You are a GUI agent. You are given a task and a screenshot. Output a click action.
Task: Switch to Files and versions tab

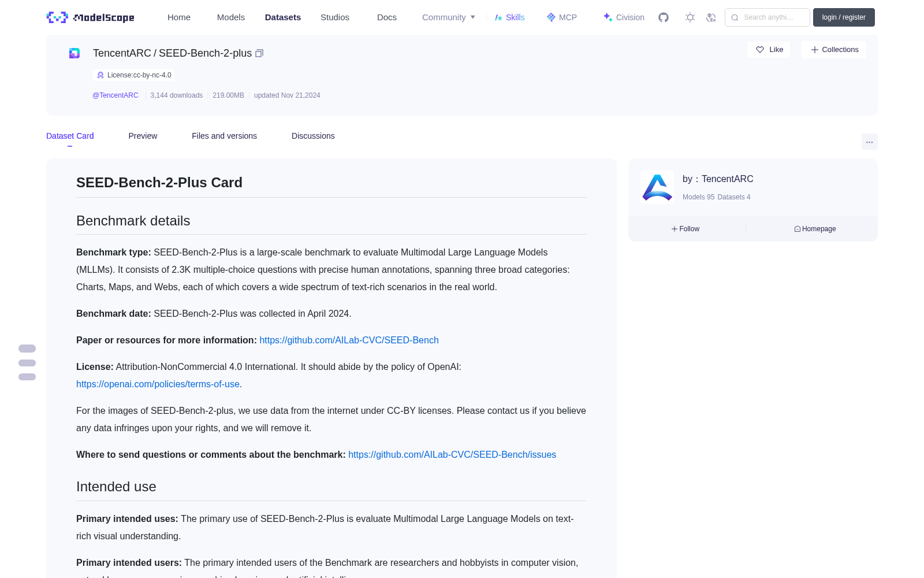[x=224, y=136]
